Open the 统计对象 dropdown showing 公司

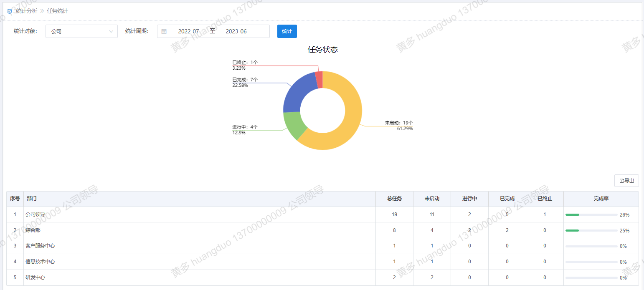(81, 31)
